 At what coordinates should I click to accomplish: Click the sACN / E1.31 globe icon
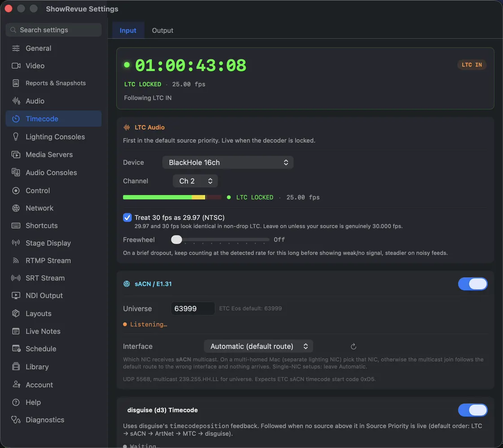[127, 284]
